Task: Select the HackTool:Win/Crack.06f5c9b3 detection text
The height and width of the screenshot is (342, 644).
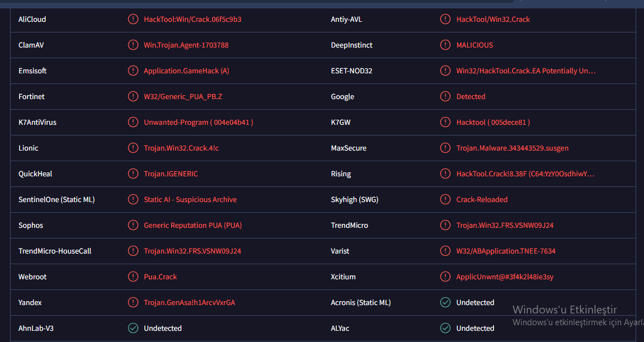Action: point(192,20)
